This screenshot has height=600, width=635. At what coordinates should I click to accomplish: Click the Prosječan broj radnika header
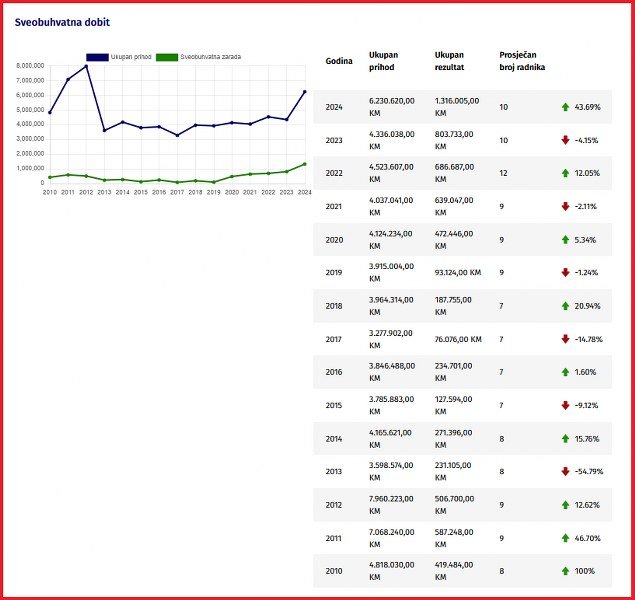click(x=522, y=61)
